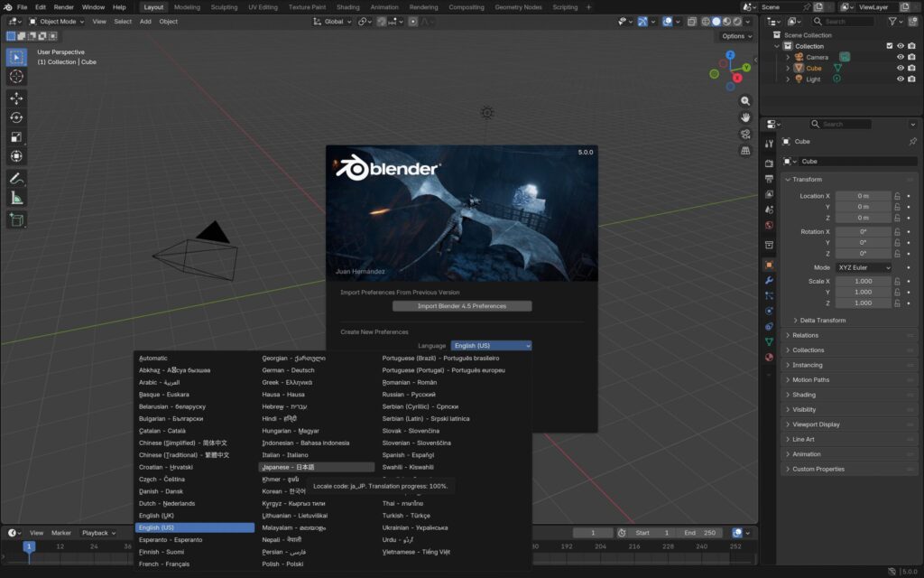The height and width of the screenshot is (578, 924).
Task: Open the Language dropdown English (US)
Action: tap(492, 346)
